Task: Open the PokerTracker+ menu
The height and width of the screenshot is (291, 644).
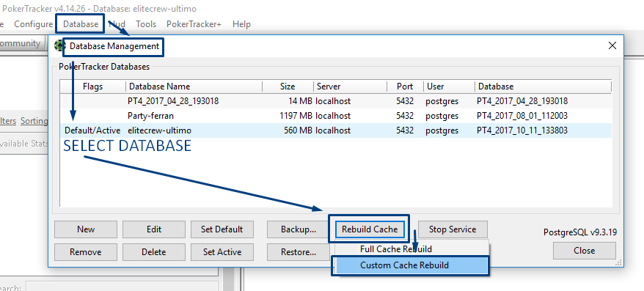Action: [x=194, y=24]
